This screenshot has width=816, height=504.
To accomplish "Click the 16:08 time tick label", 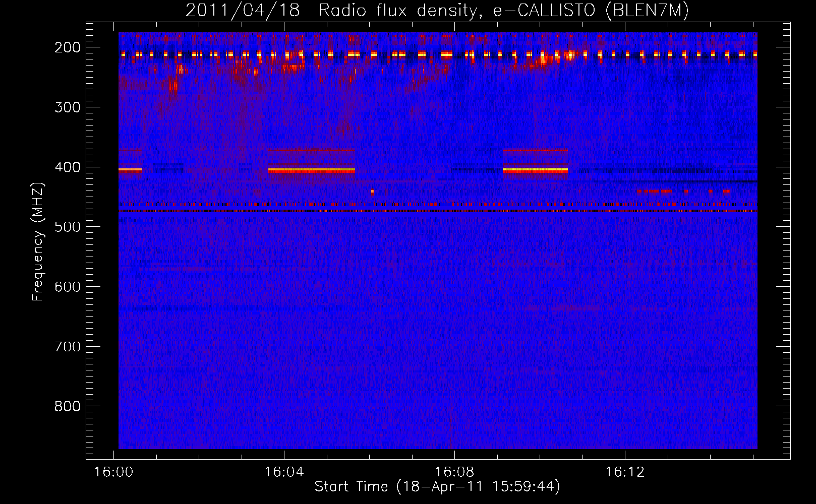I will 454,472.
